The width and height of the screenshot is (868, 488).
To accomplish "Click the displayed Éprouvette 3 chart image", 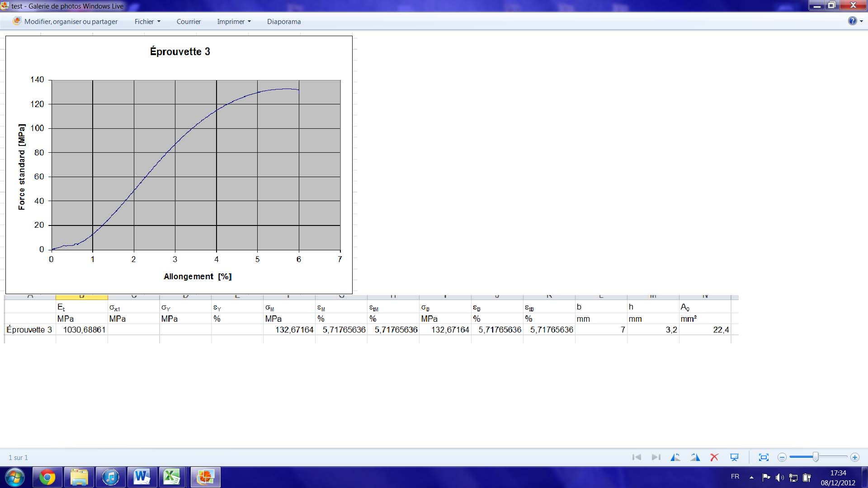I will point(179,164).
